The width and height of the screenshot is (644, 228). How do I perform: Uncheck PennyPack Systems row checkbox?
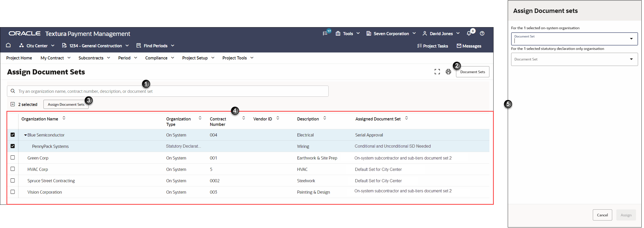pos(13,146)
